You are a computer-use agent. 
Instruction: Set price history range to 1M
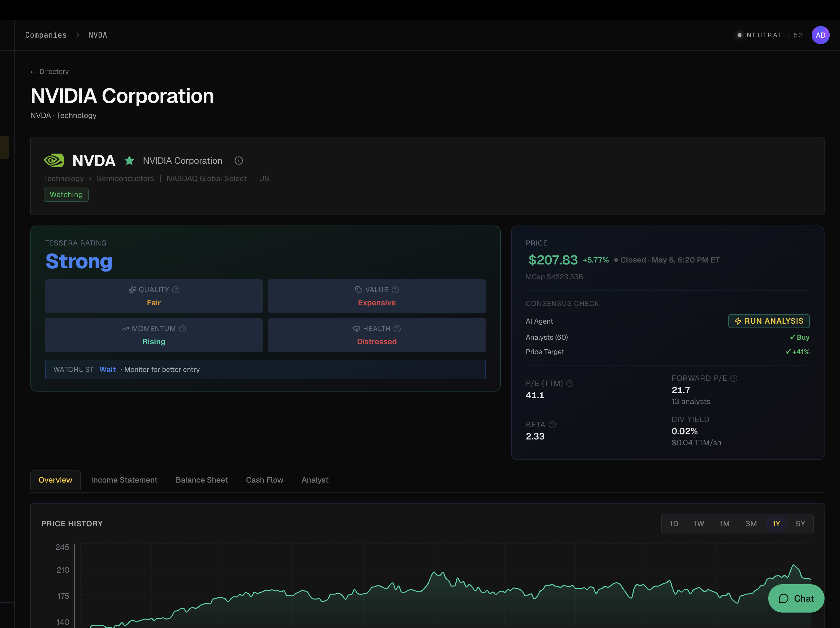tap(725, 524)
